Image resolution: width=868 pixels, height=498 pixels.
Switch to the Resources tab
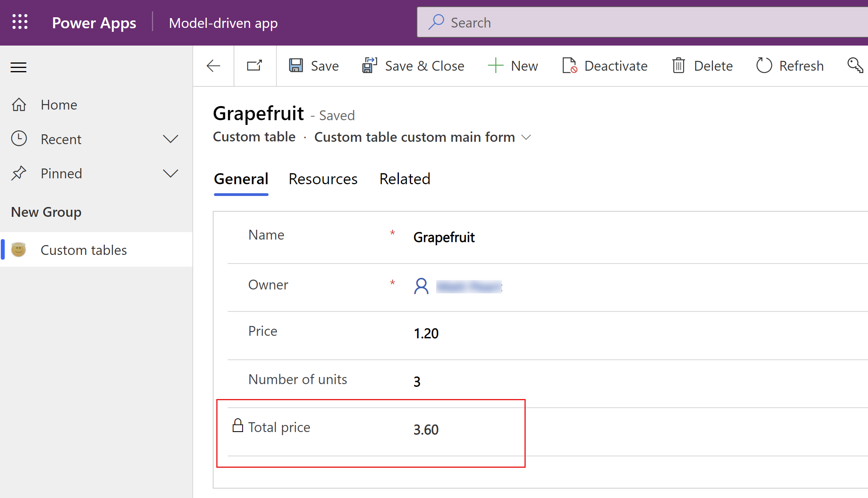323,178
